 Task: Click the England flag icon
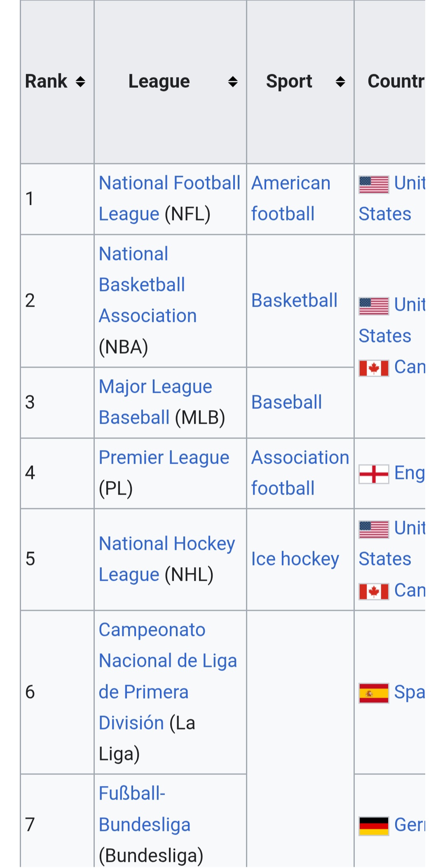pyautogui.click(x=374, y=474)
